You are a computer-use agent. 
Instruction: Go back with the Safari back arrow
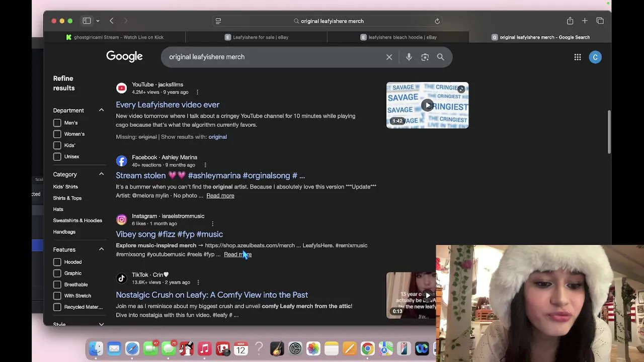(x=112, y=21)
